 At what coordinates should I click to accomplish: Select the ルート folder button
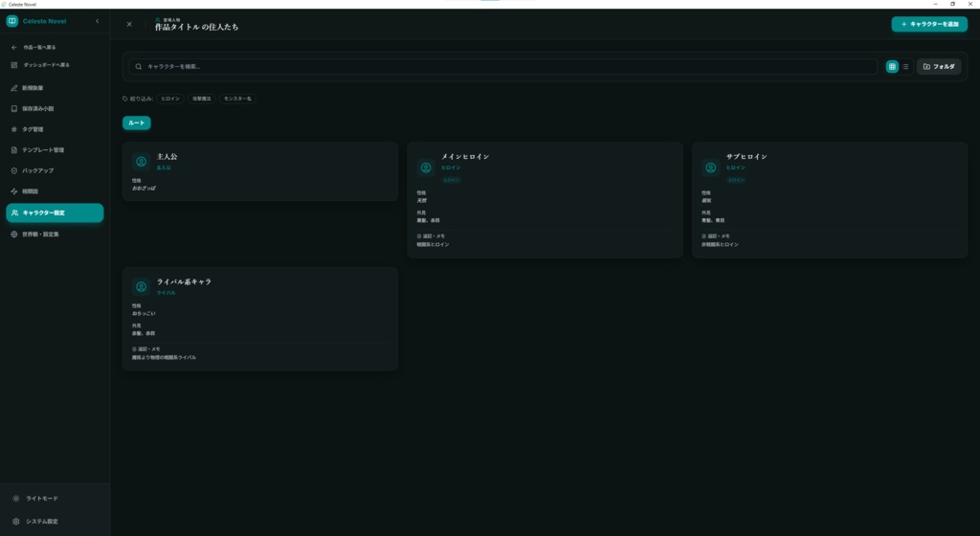[136, 123]
